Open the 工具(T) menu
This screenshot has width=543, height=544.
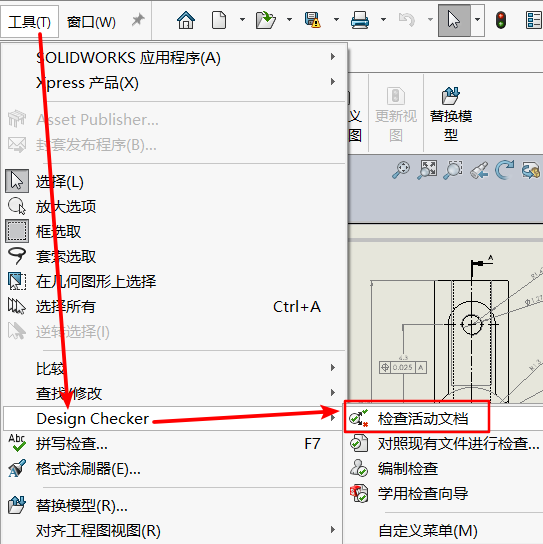[29, 22]
